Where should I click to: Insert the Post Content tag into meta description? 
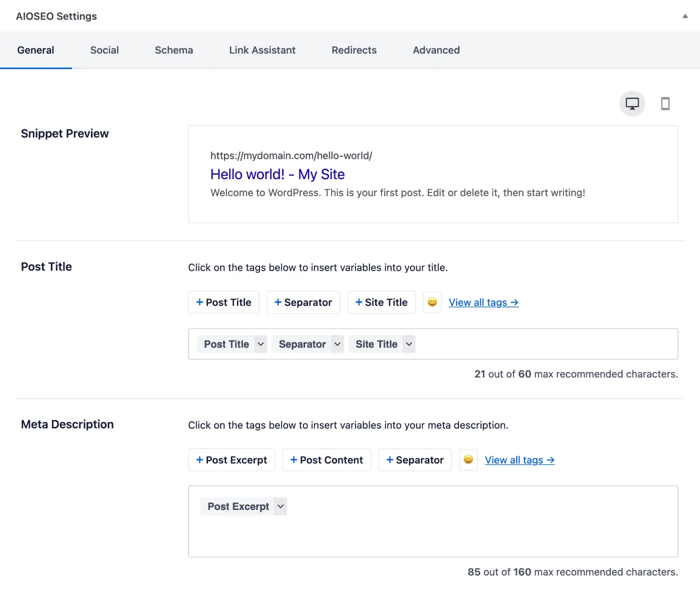point(326,459)
